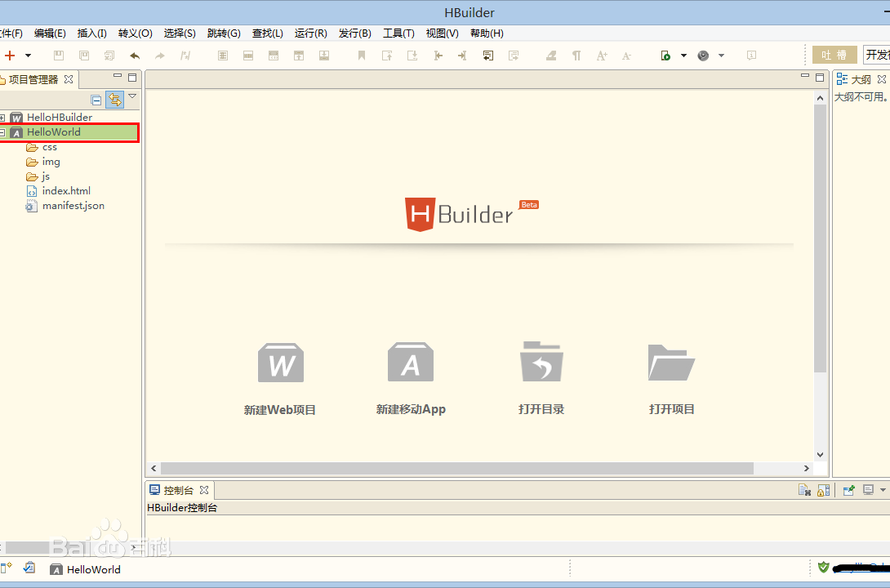Select manifest.json in project tree
Image resolution: width=890 pixels, height=588 pixels.
tap(73, 206)
